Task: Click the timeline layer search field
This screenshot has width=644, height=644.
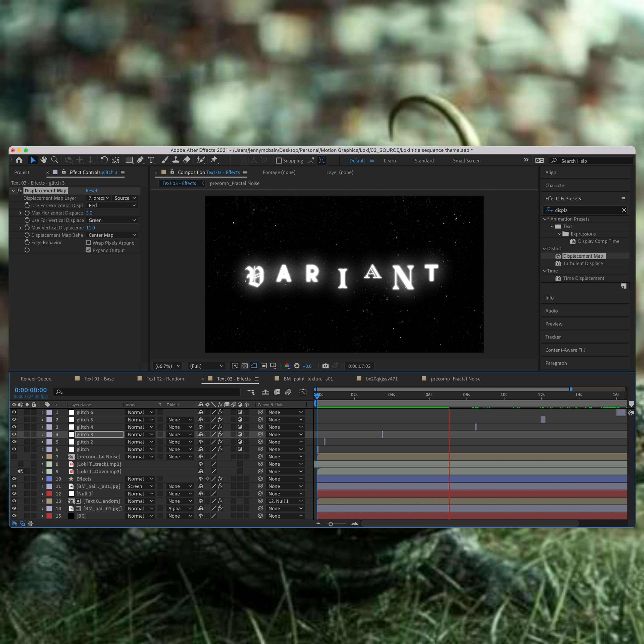Action: [x=147, y=392]
